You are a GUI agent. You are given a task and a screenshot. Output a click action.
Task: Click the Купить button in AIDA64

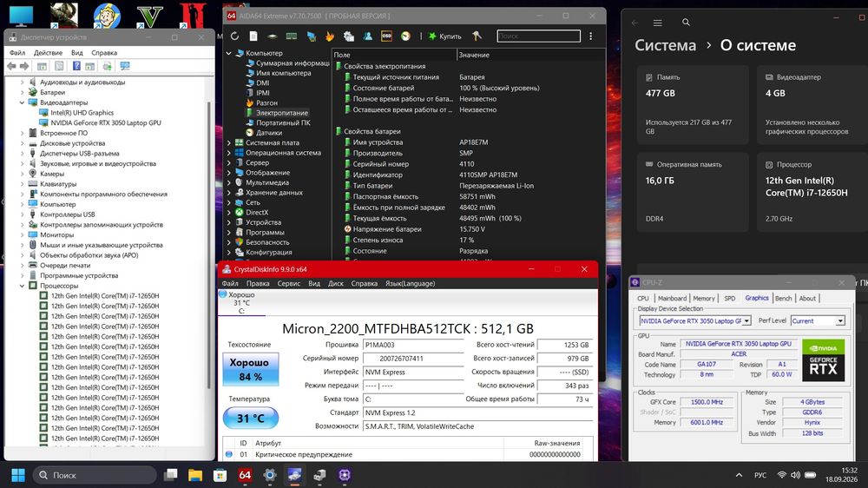click(x=445, y=36)
